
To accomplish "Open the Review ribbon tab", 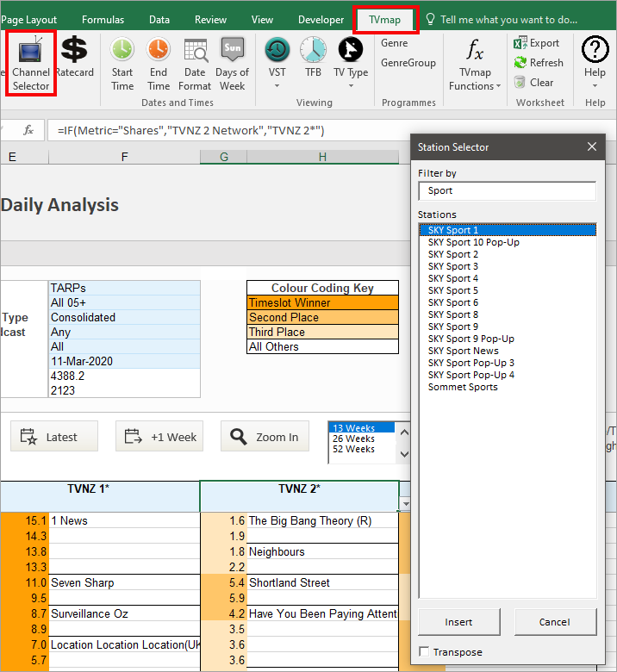I will point(210,20).
